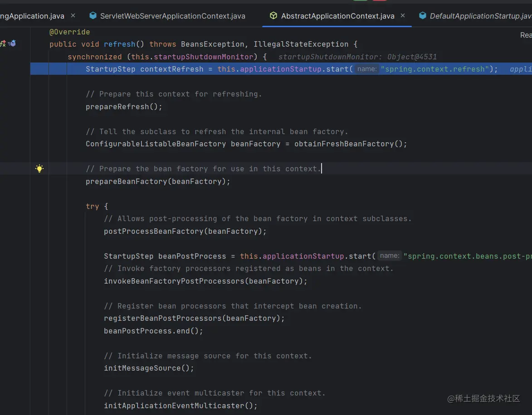Click the BeansException in throws clause
Image resolution: width=532 pixels, height=415 pixels.
[212, 44]
